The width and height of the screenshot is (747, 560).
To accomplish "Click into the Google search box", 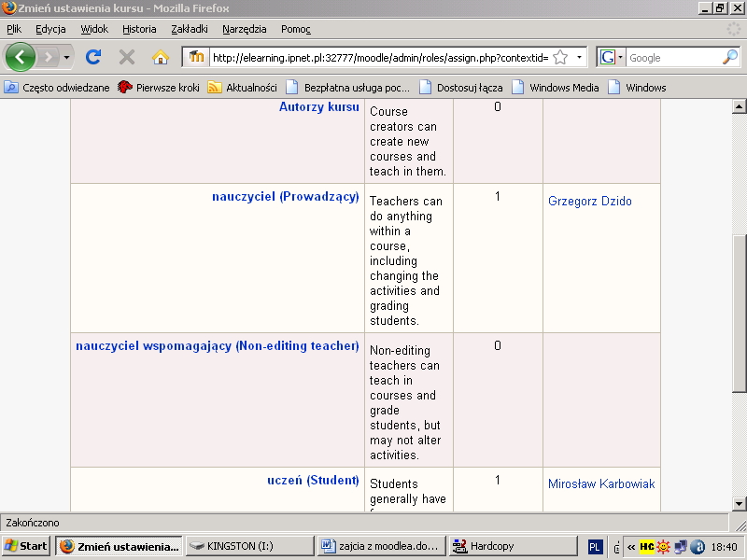I will point(673,58).
